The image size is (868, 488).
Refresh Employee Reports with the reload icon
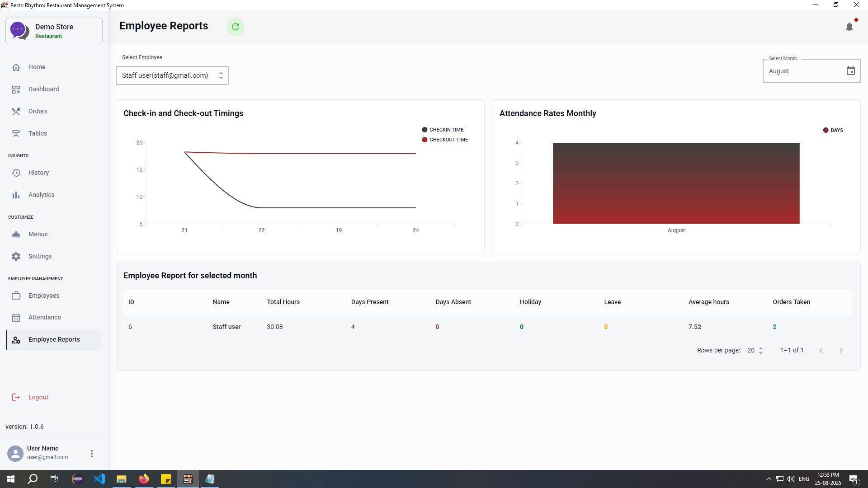pyautogui.click(x=236, y=27)
